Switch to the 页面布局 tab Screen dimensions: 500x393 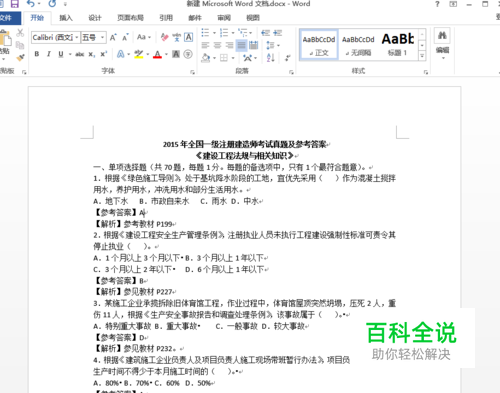coord(130,18)
